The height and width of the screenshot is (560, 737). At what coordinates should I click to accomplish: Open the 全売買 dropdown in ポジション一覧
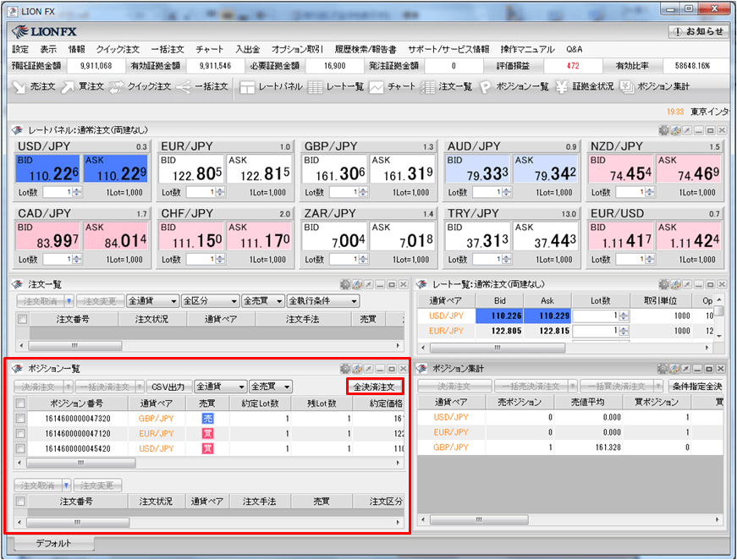(271, 387)
